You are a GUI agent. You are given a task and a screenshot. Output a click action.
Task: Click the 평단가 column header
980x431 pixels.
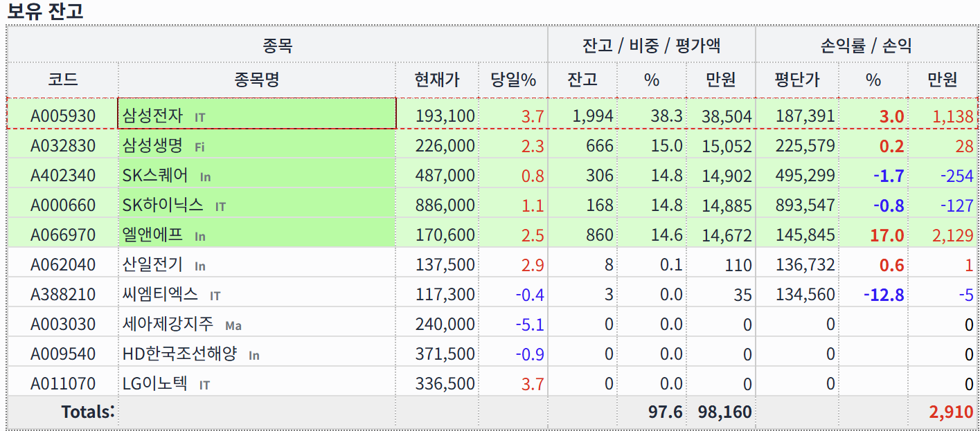tap(796, 80)
